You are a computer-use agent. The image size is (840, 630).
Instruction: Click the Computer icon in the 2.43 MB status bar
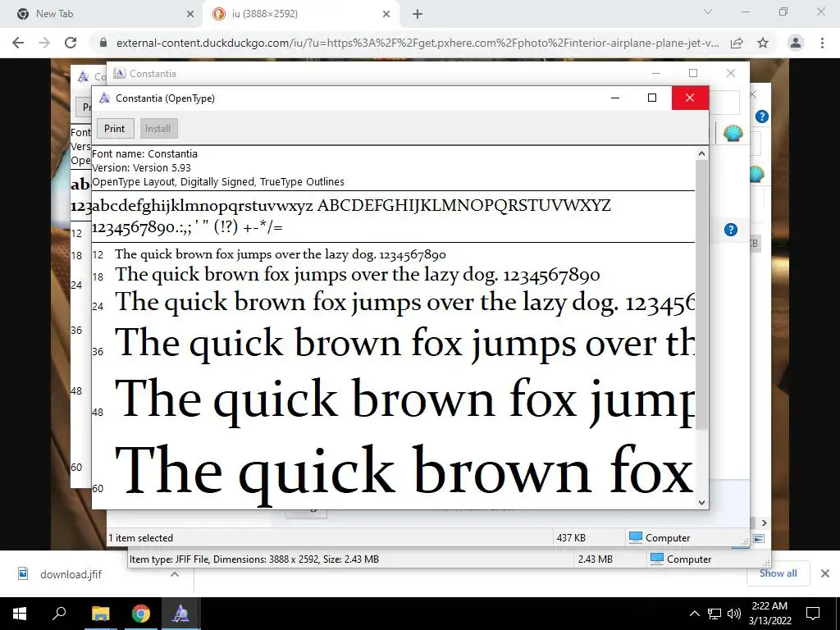tap(657, 559)
